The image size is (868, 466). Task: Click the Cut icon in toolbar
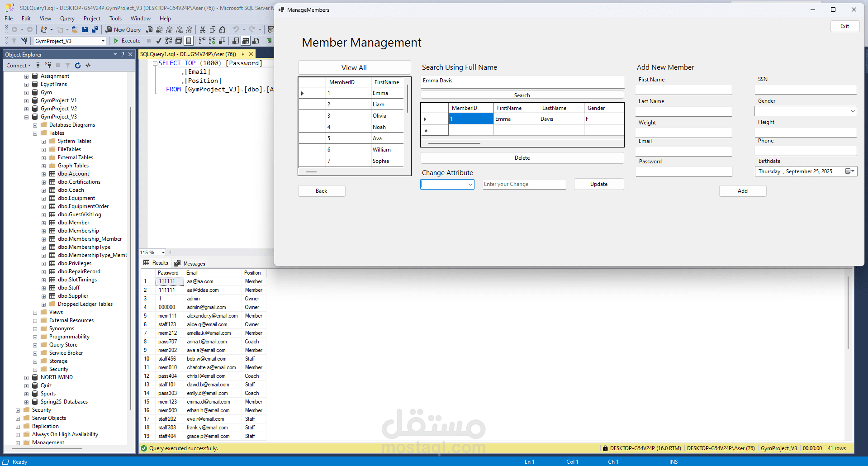(203, 29)
